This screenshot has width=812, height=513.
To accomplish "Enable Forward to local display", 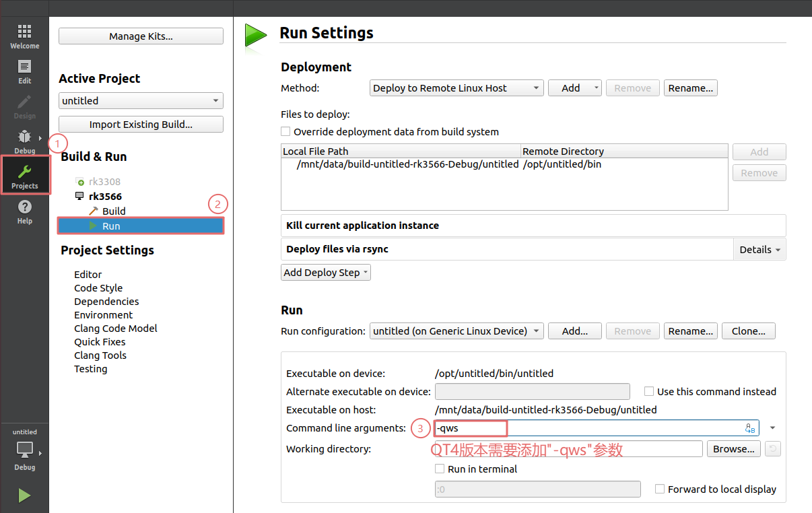I will click(x=660, y=489).
